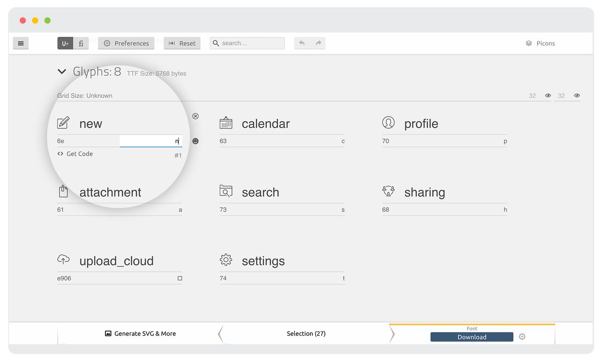Image resolution: width=602 pixels, height=364 pixels.
Task: Open the hamburger main menu
Action: pyautogui.click(x=21, y=43)
